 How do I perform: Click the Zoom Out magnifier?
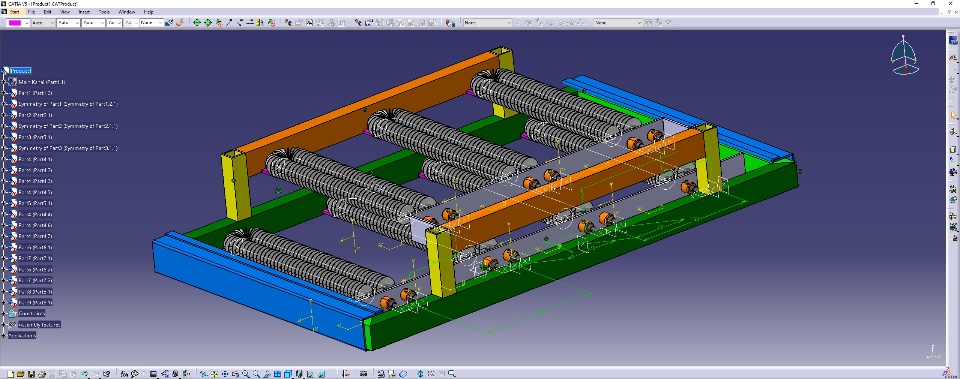pyautogui.click(x=256, y=373)
